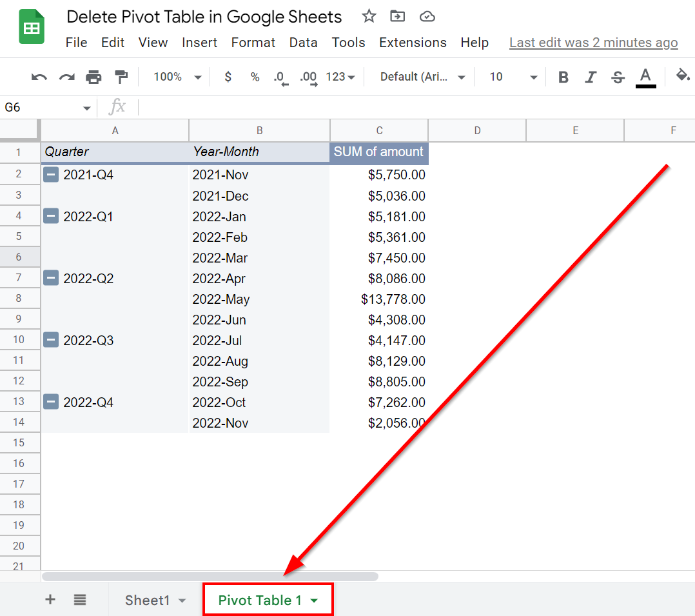Open the zoom 100% dropdown

tap(177, 77)
